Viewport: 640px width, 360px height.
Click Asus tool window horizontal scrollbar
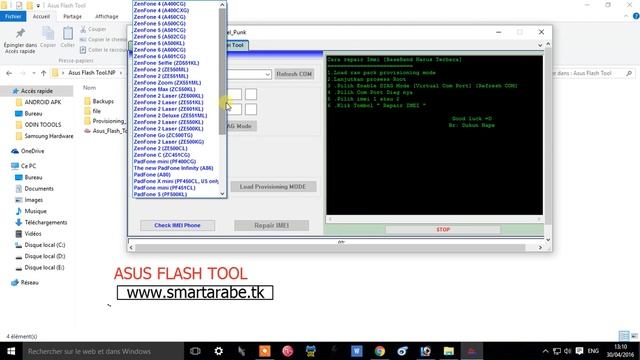(330, 247)
